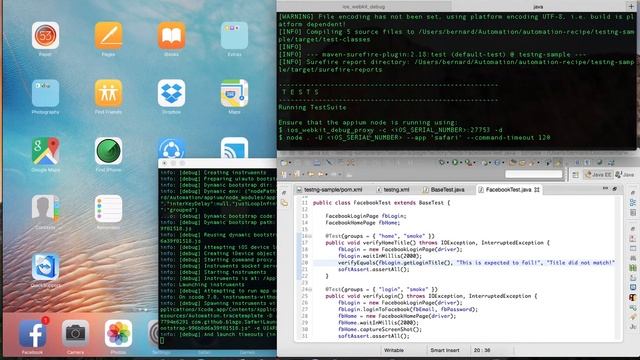Viewport: 640px width, 360px height.
Task: Open Apple Maps on the iPad
Action: [x=234, y=93]
